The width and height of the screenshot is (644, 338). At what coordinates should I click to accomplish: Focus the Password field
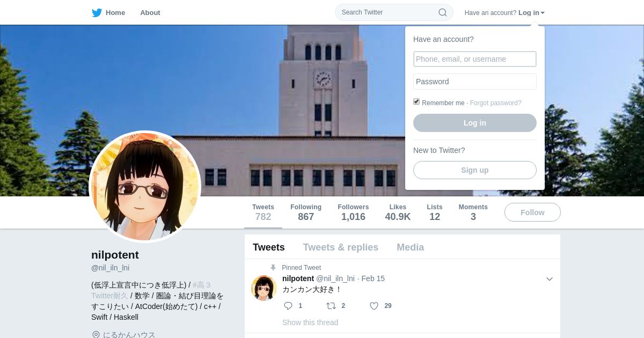[x=475, y=82]
